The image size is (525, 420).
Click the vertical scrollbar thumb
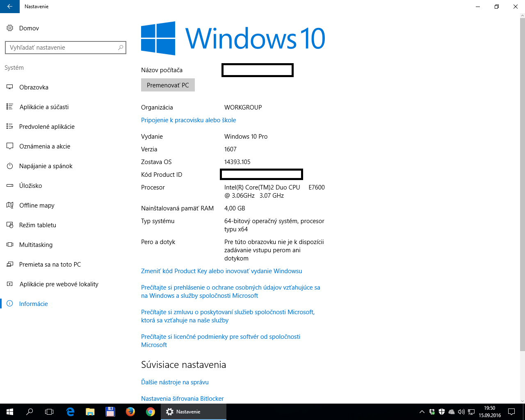[522, 185]
